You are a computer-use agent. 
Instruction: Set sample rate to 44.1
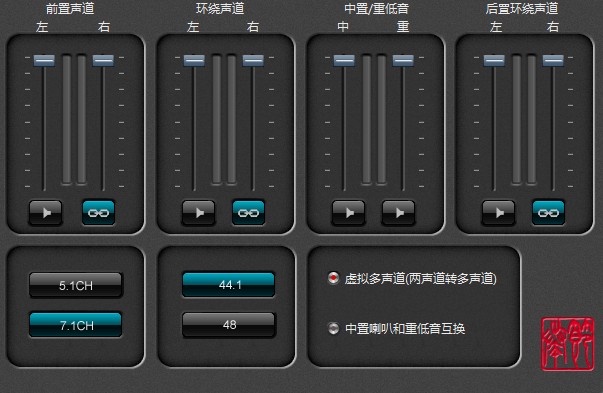pyautogui.click(x=229, y=285)
